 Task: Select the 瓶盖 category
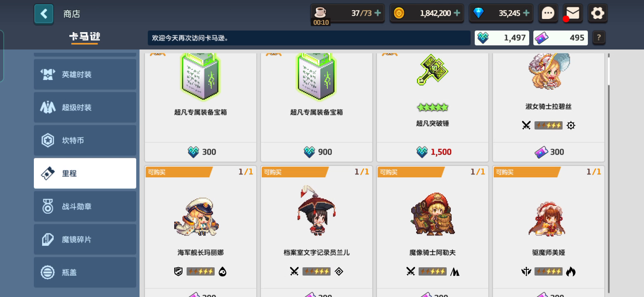click(x=85, y=272)
